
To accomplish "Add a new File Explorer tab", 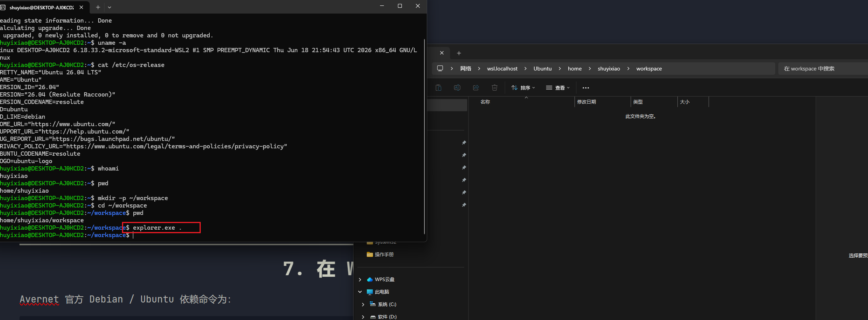I will click(x=459, y=53).
